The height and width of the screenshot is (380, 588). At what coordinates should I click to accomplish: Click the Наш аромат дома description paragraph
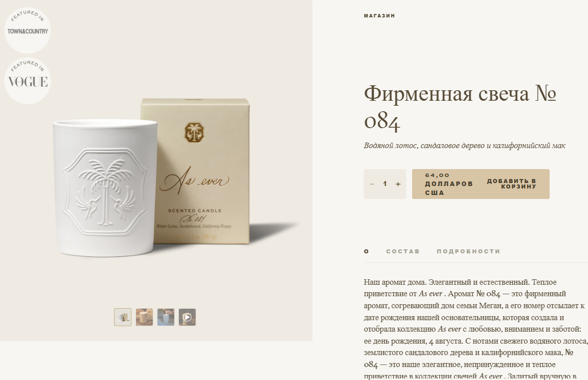[475, 329]
